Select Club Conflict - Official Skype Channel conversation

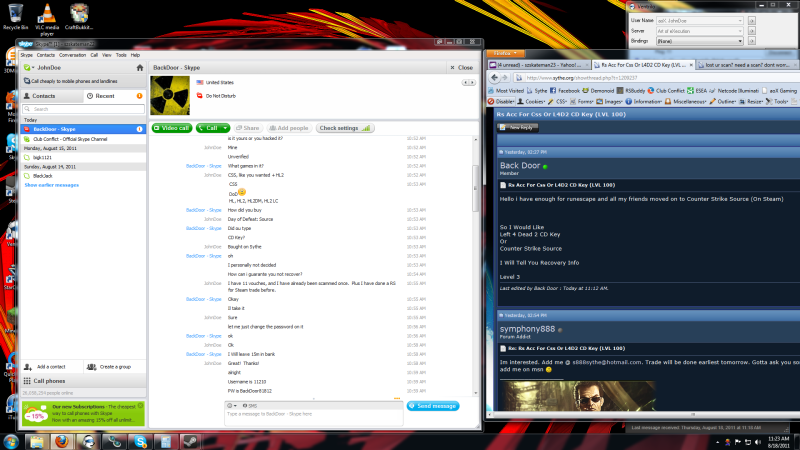(x=83, y=139)
